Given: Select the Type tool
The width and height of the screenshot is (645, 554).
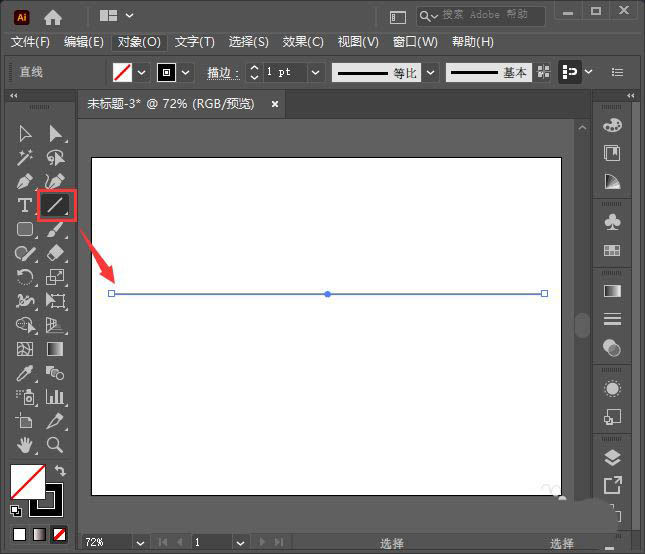Looking at the screenshot, I should coord(25,205).
